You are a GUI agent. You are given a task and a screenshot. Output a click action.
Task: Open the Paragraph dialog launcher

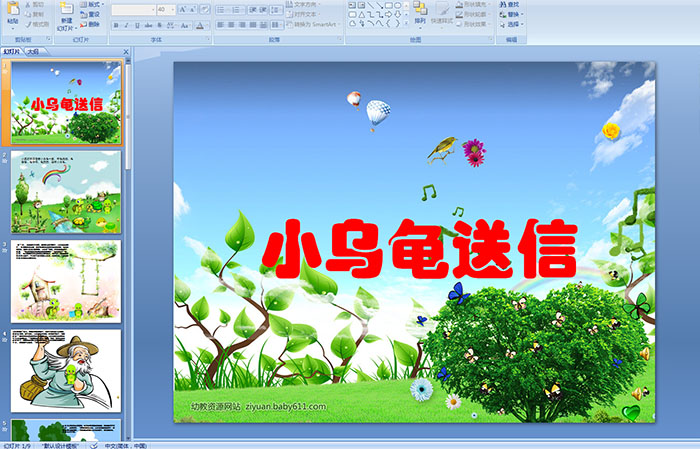[x=340, y=40]
